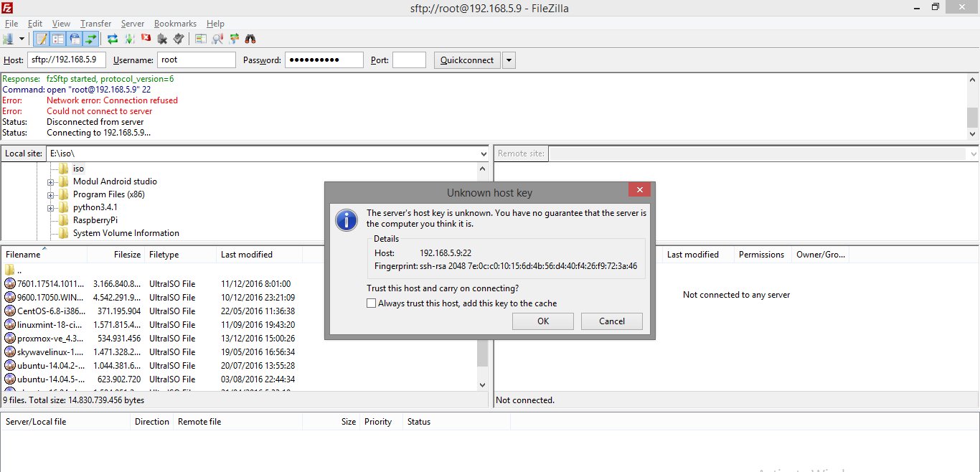This screenshot has height=472, width=980.
Task: Click Cancel in Unknown host key dialog
Action: pos(612,321)
